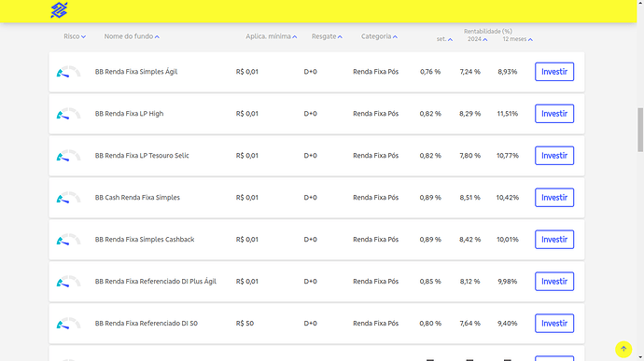Viewport: 644px width, 361px height.
Task: Click risk gauge icon for BB Renda Fixa Referenciado DI 50
Action: coord(68,324)
